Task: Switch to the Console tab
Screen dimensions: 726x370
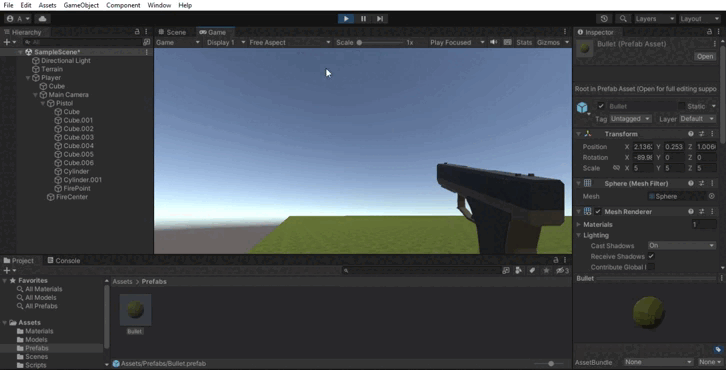Action: click(63, 261)
